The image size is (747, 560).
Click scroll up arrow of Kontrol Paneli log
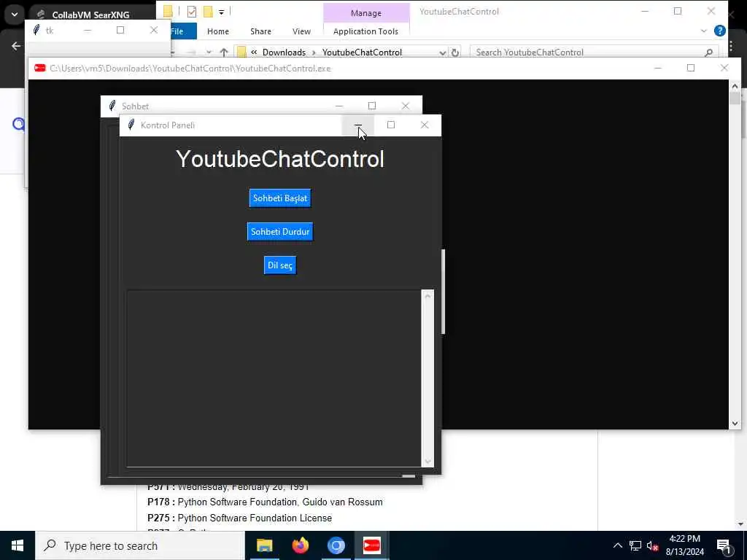pos(427,296)
